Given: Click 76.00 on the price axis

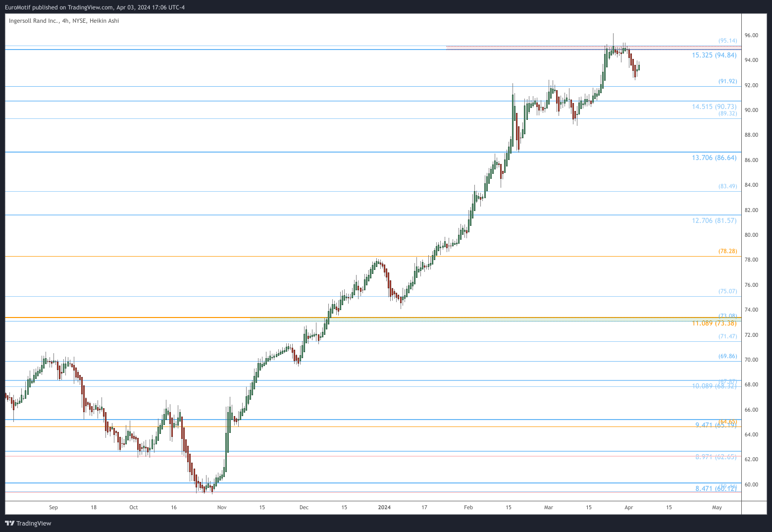Looking at the screenshot, I should (x=751, y=285).
